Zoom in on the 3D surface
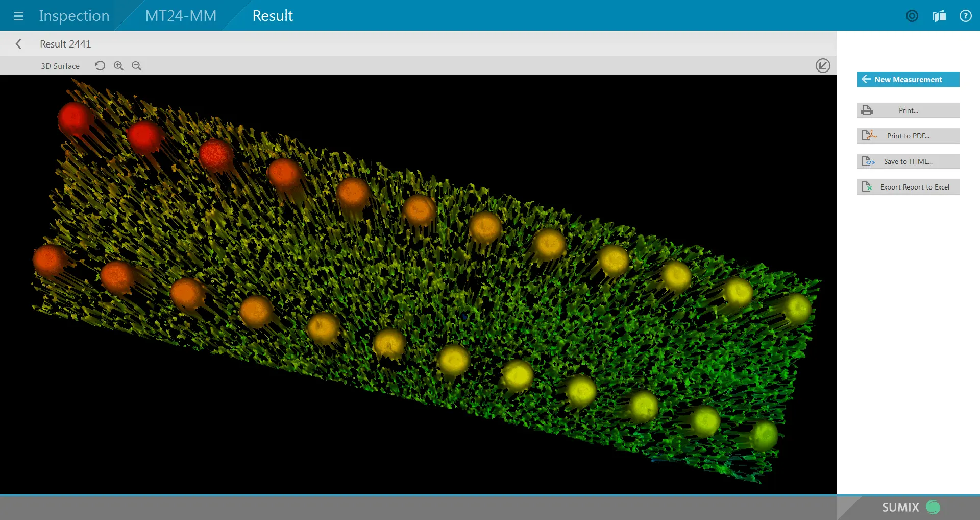The width and height of the screenshot is (980, 520). coord(118,66)
